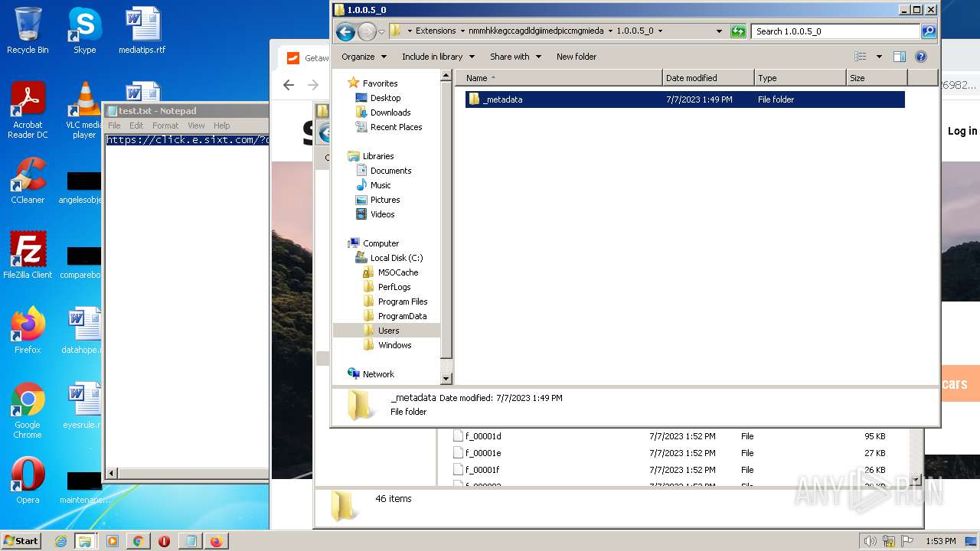Open Share with dropdown
980x551 pixels.
pos(515,57)
